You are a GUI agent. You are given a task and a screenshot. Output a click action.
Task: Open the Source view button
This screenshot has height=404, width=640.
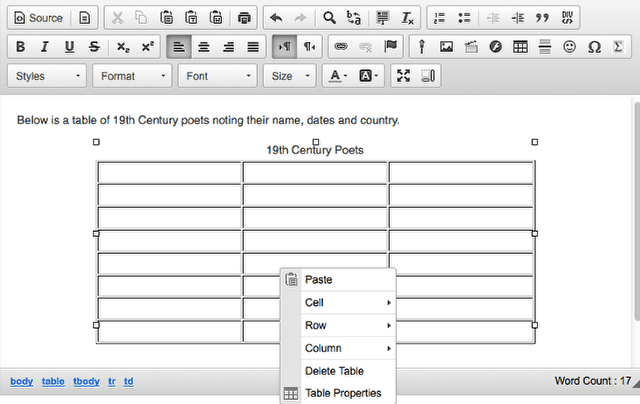point(39,18)
